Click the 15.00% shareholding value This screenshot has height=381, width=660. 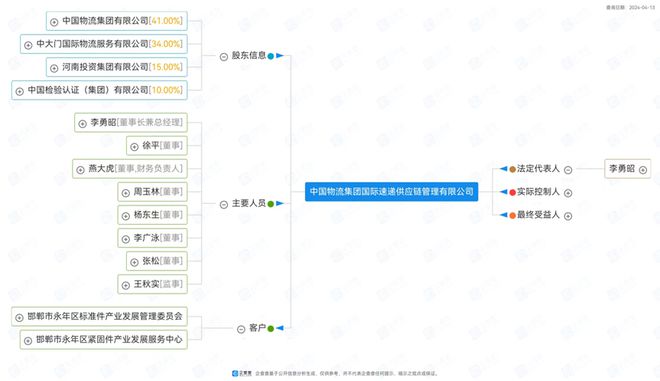tap(166, 67)
